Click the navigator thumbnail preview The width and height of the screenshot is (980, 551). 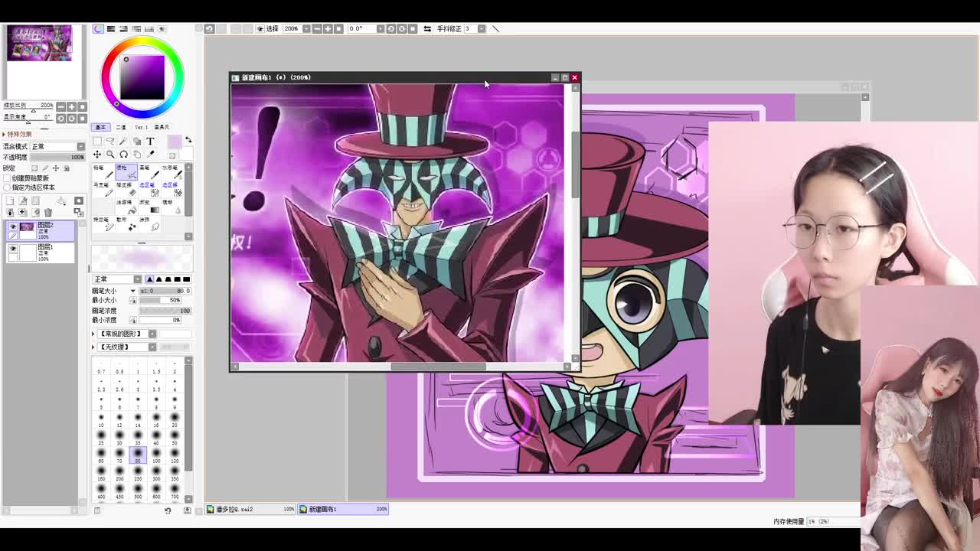(39, 43)
